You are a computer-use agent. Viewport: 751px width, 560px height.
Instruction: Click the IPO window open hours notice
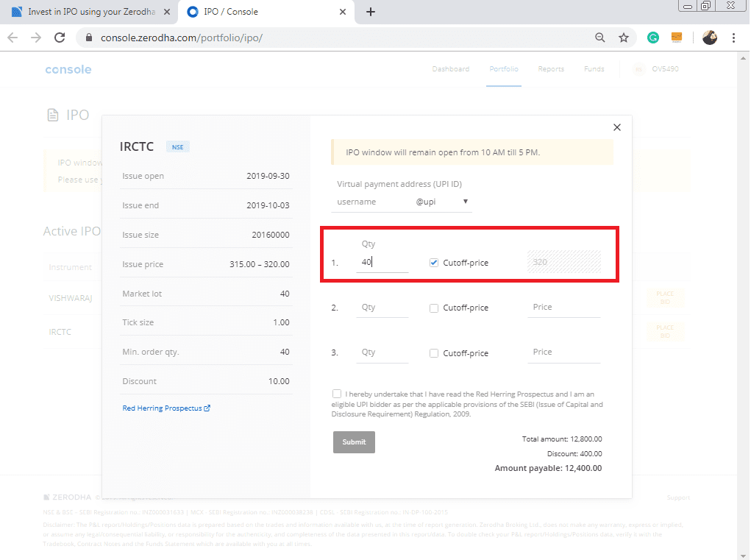(471, 152)
